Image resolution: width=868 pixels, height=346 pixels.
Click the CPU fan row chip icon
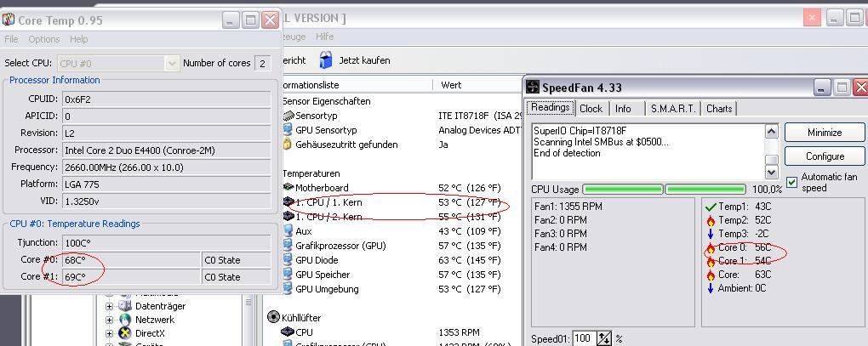[x=288, y=332]
